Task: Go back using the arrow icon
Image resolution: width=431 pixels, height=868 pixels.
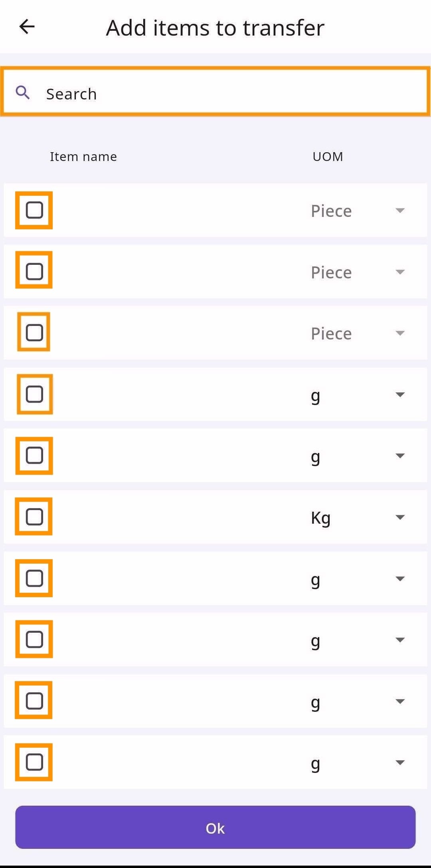Action: click(27, 27)
